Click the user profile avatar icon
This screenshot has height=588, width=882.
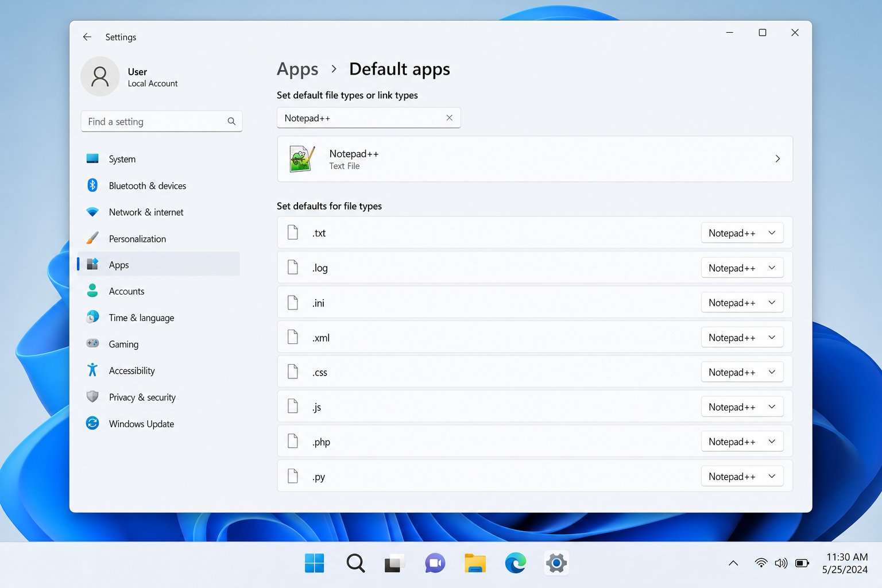click(100, 76)
